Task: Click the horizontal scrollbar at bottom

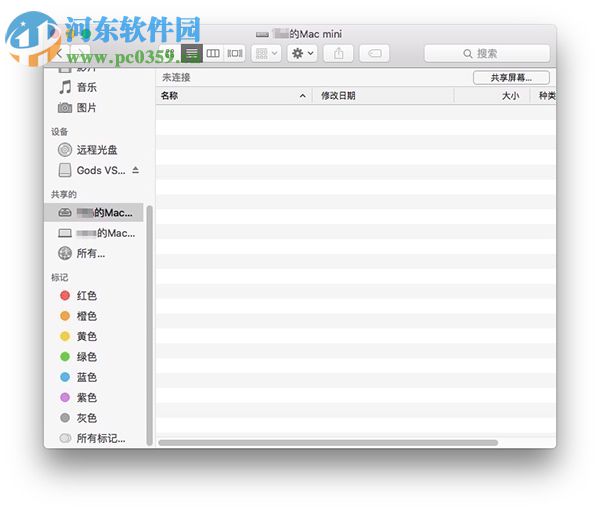Action: click(x=328, y=442)
